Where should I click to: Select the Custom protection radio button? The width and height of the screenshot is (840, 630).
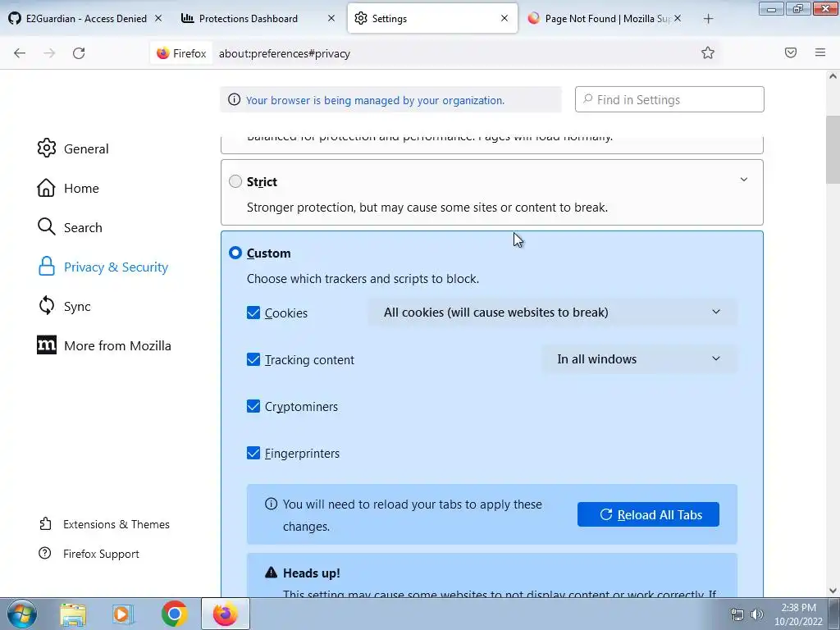235,253
